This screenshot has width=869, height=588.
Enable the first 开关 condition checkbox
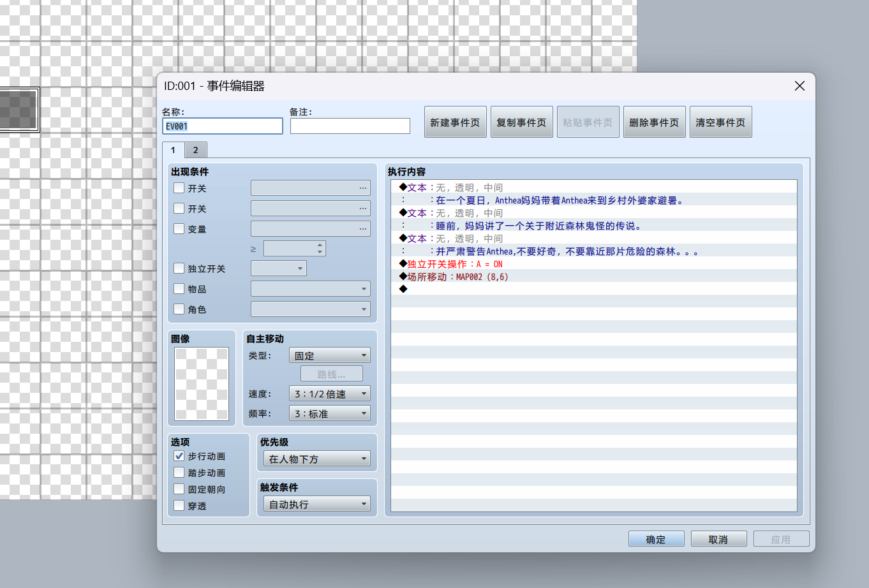click(179, 188)
